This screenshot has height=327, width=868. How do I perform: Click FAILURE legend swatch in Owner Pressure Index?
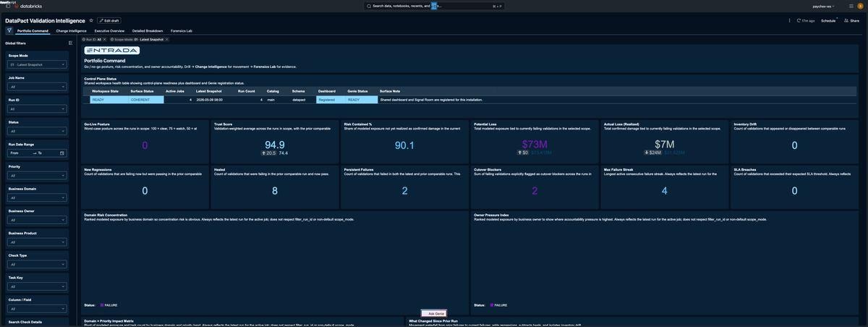pos(492,305)
